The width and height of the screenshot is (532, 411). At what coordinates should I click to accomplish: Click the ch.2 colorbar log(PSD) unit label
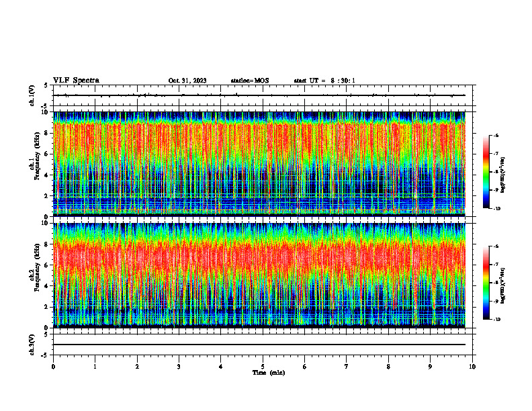(x=504, y=285)
